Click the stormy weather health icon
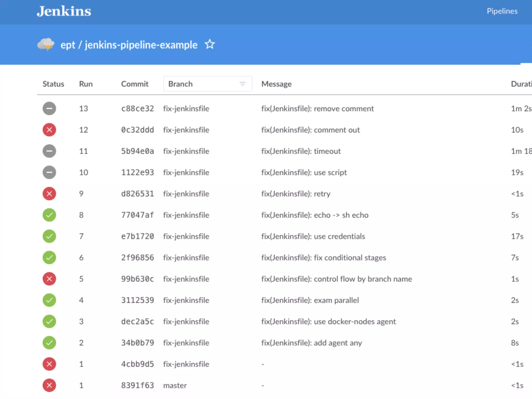The height and width of the screenshot is (399, 532). (x=46, y=44)
